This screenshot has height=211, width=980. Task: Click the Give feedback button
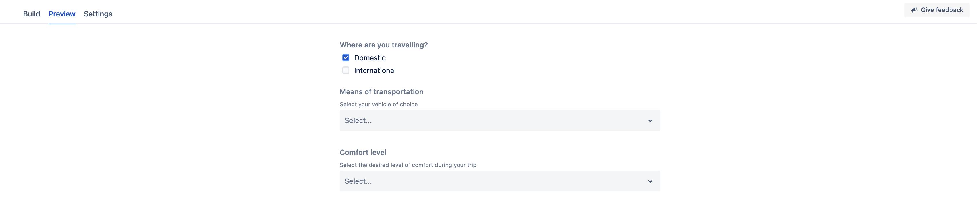click(936, 10)
